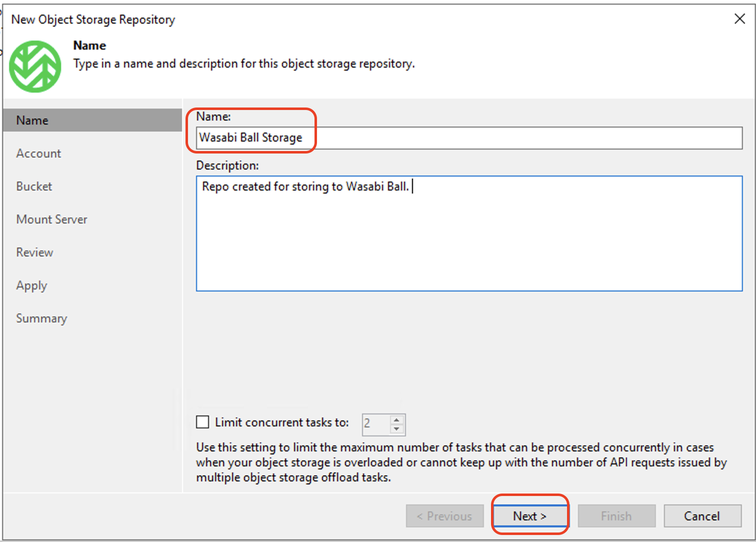Jump to the Review step
This screenshot has height=542, width=756.
click(x=34, y=252)
